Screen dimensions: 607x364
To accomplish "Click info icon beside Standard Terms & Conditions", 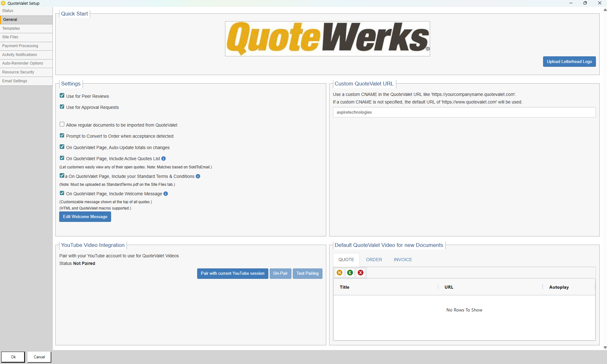I will (x=198, y=176).
